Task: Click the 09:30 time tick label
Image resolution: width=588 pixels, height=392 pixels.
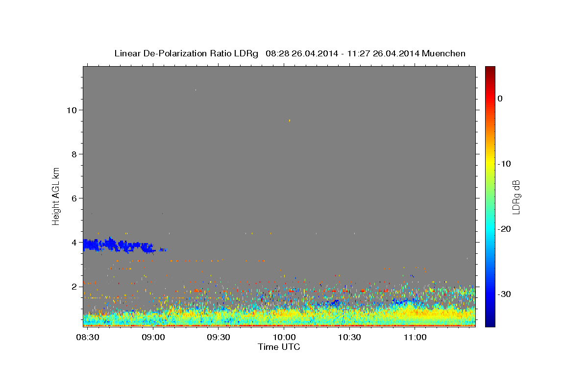Action: pos(219,338)
